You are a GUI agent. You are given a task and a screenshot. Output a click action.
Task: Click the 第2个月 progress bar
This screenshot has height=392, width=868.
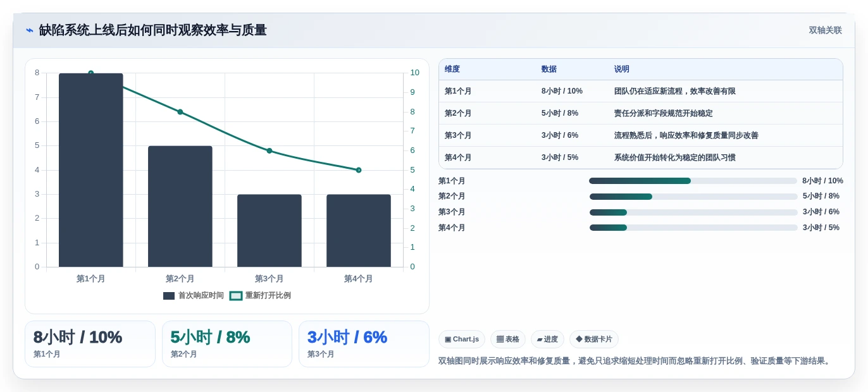point(693,197)
